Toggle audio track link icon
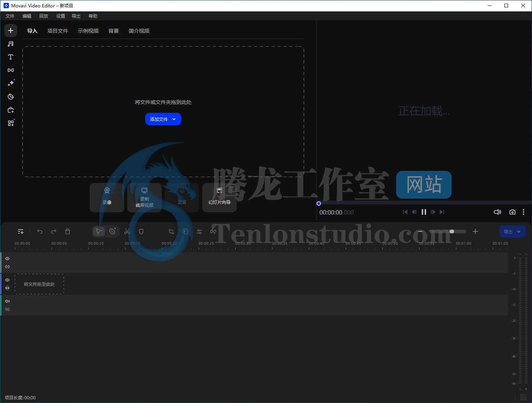Image resolution: width=532 pixels, height=403 pixels. point(7,309)
